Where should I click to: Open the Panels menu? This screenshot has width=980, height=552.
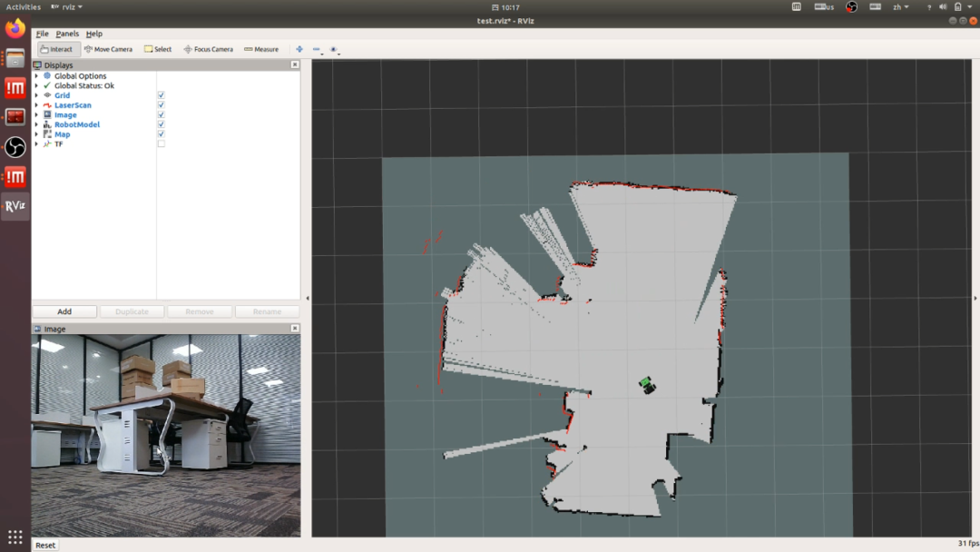click(x=67, y=34)
